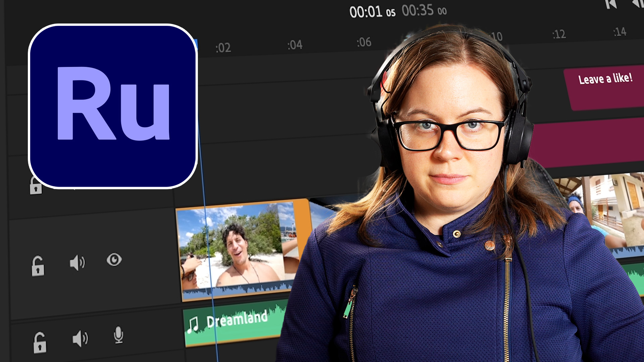
Task: Hide the video track with eye icon
Action: pyautogui.click(x=114, y=259)
